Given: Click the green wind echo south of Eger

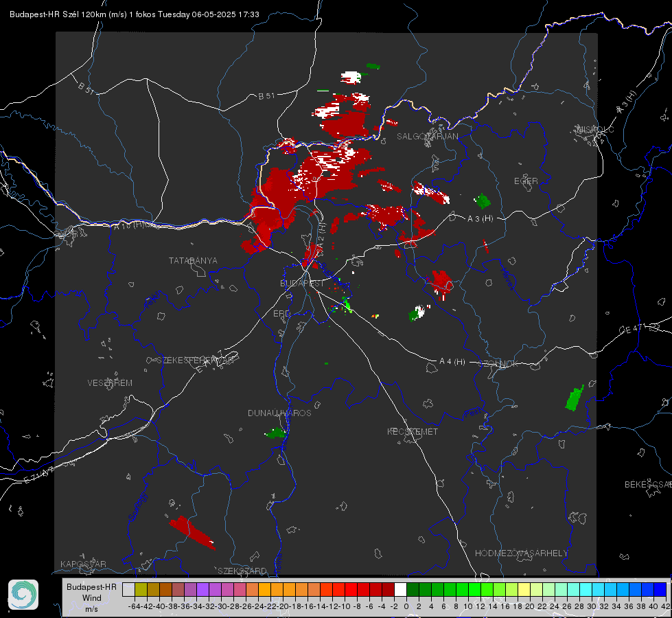Looking at the screenshot, I should pos(482,201).
